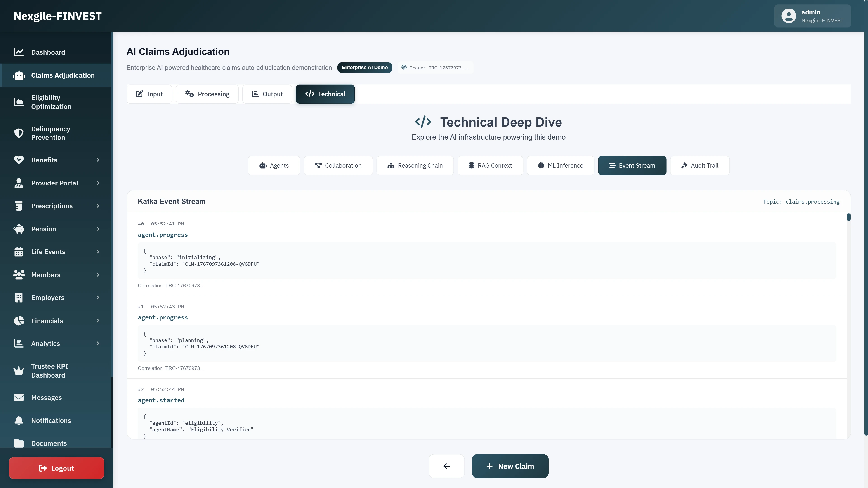Open the Dashboard from the sidebar

(x=48, y=52)
